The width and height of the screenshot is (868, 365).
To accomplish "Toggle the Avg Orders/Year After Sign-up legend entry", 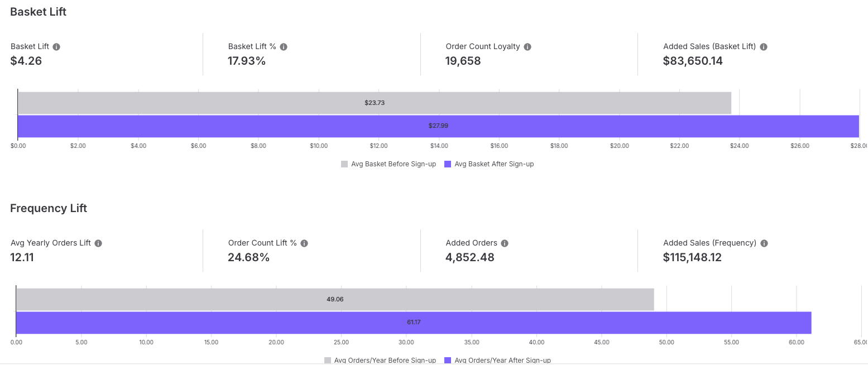I will [x=497, y=361].
